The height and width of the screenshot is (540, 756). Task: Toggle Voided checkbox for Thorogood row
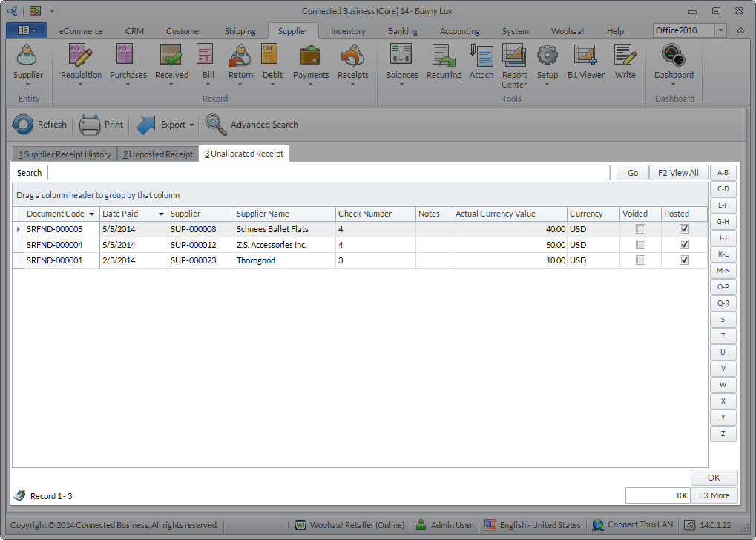coord(640,260)
